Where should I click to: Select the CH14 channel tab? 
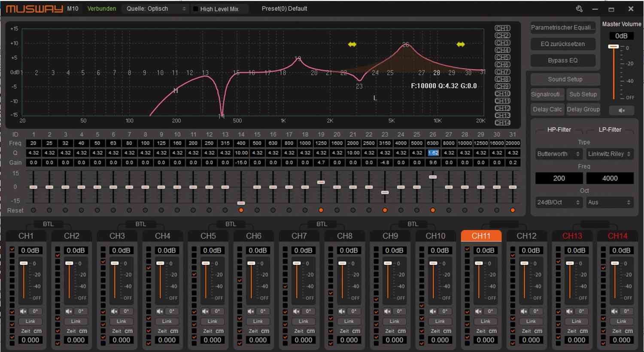pos(617,236)
